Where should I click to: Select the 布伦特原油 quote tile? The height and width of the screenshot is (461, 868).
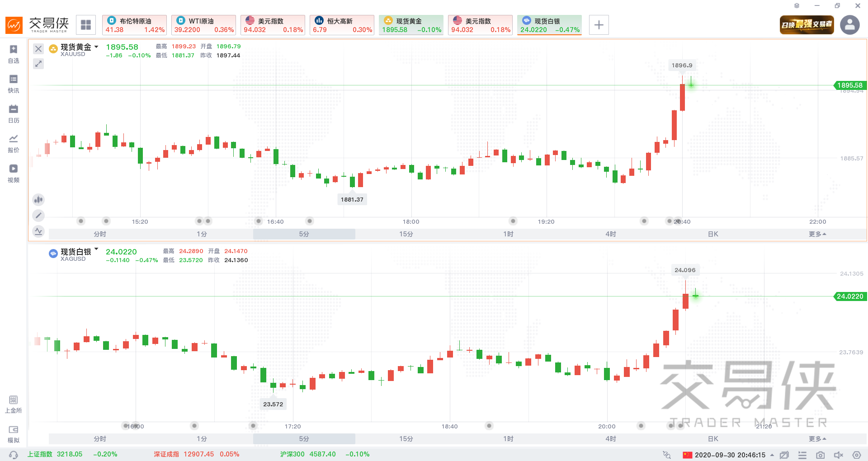coord(134,25)
